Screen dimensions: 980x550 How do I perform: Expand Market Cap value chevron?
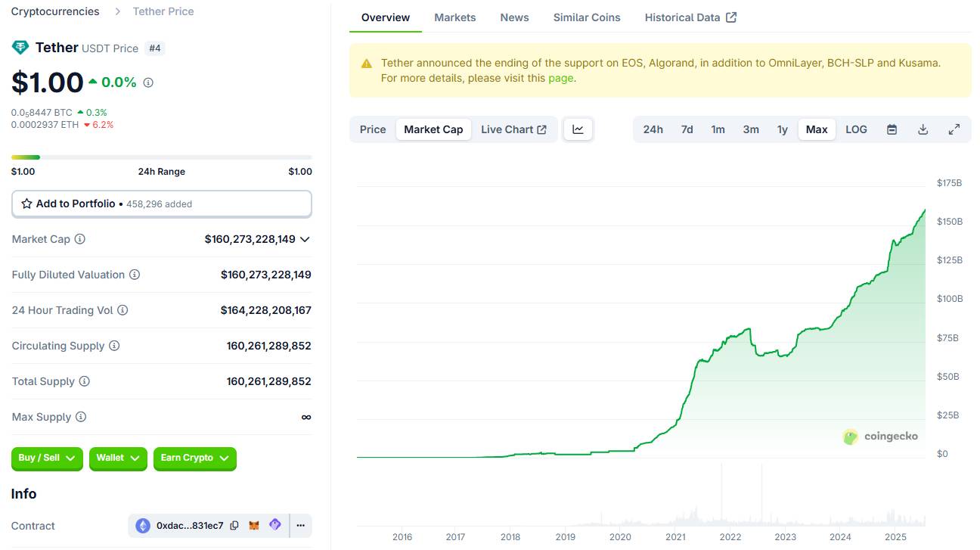point(305,239)
